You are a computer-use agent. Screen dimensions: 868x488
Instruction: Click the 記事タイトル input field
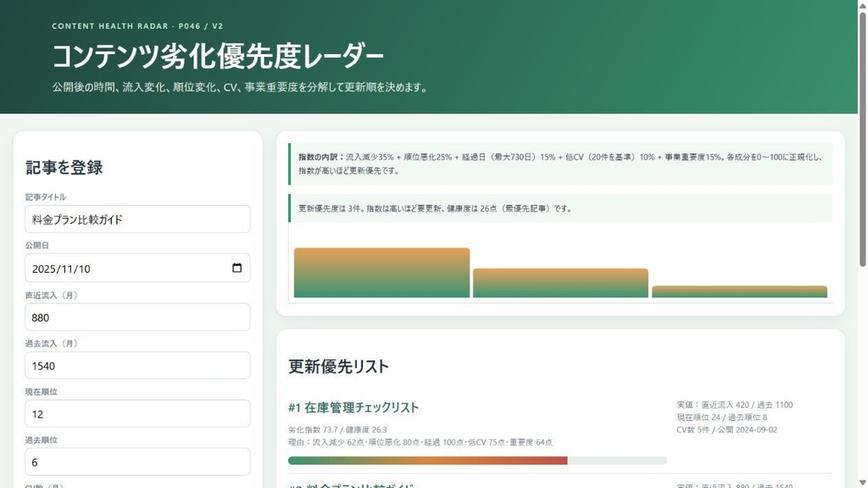[x=137, y=219]
